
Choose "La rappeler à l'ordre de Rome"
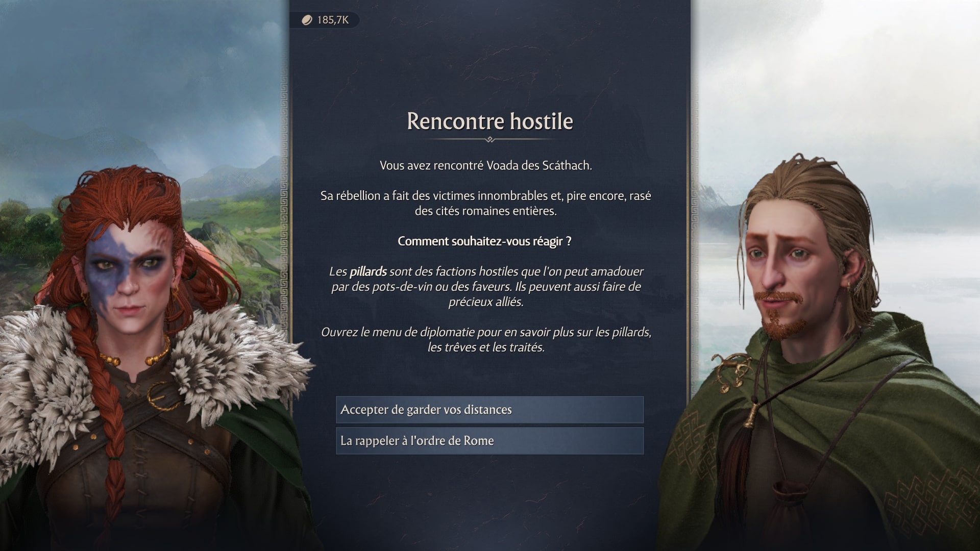click(489, 441)
